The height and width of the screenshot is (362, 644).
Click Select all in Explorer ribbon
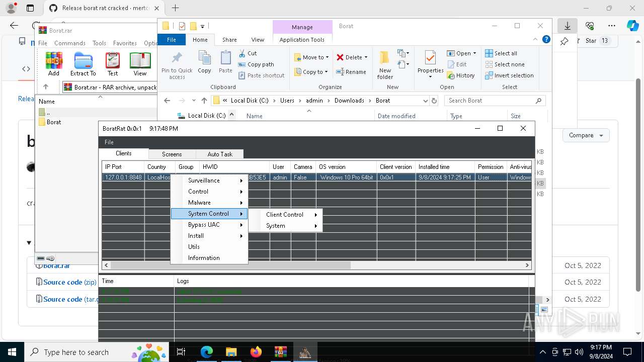point(501,53)
